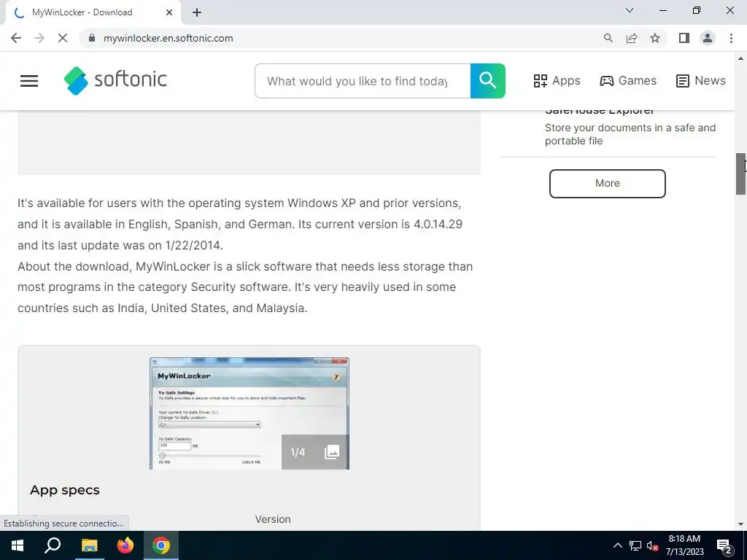Open clock showing 8:18 AM
The height and width of the screenshot is (560, 747).
pos(684,545)
